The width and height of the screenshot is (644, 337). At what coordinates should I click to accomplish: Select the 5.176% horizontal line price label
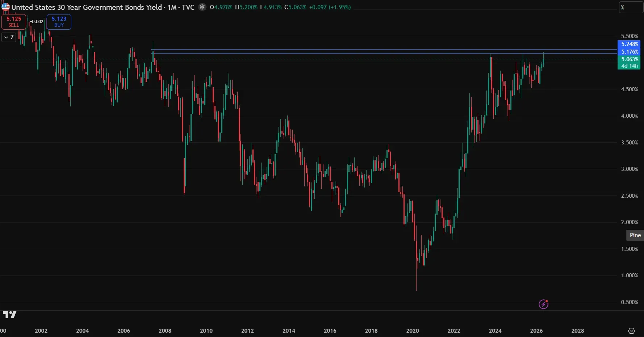630,52
